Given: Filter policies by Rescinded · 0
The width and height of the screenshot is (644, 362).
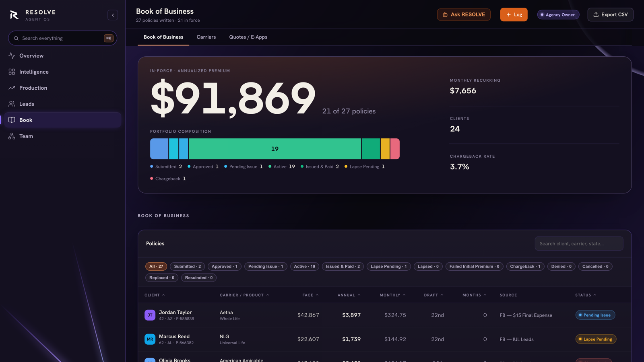Looking at the screenshot, I should pos(199,278).
